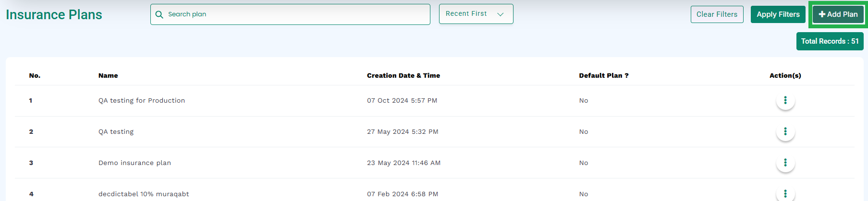Click the Action(s) column header

(x=785, y=75)
